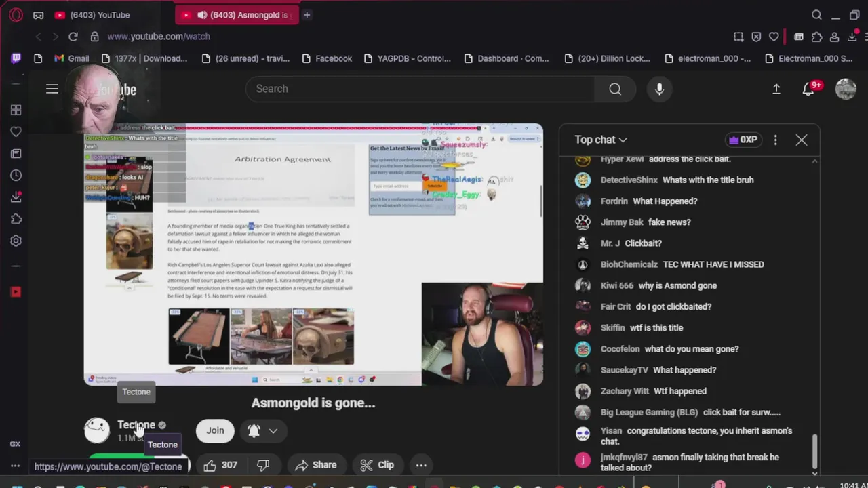Reload the current page
This screenshot has height=488, width=868.
73,37
